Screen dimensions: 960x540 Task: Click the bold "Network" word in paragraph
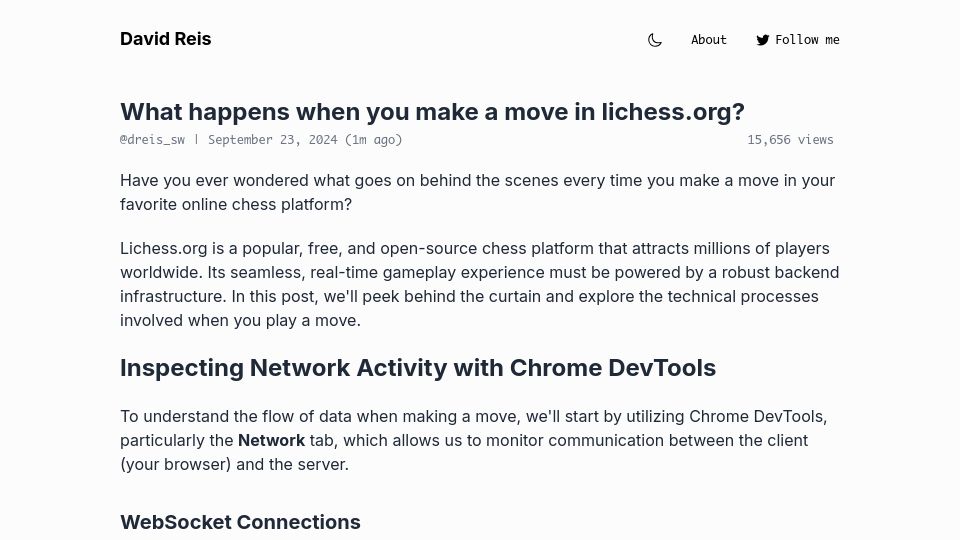click(x=271, y=440)
